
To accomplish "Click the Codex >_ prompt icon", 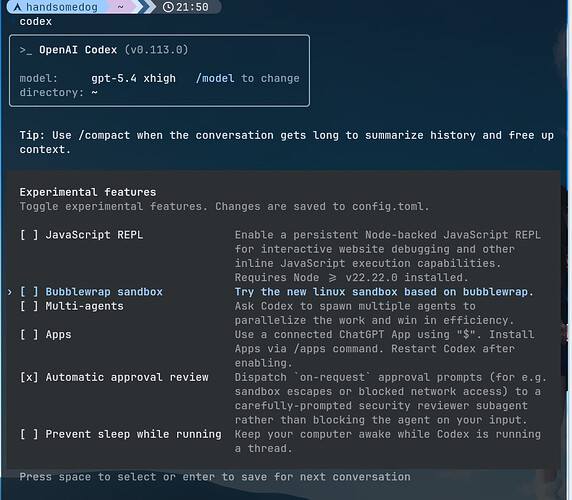I will (26, 50).
